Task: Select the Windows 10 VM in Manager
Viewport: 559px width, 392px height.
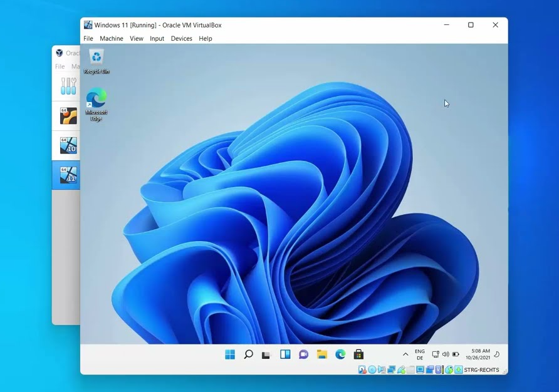Action: point(68,146)
